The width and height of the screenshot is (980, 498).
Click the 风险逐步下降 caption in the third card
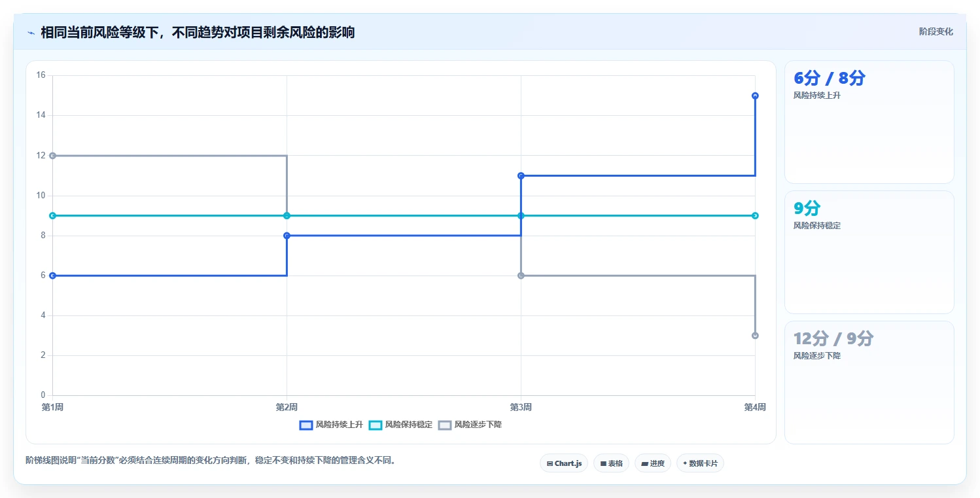816,356
